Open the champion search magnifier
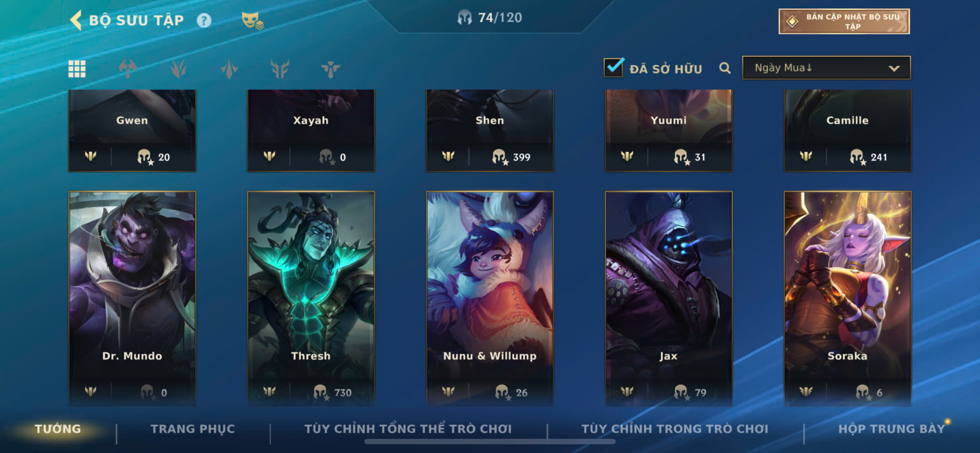The height and width of the screenshot is (453, 980). tap(725, 68)
